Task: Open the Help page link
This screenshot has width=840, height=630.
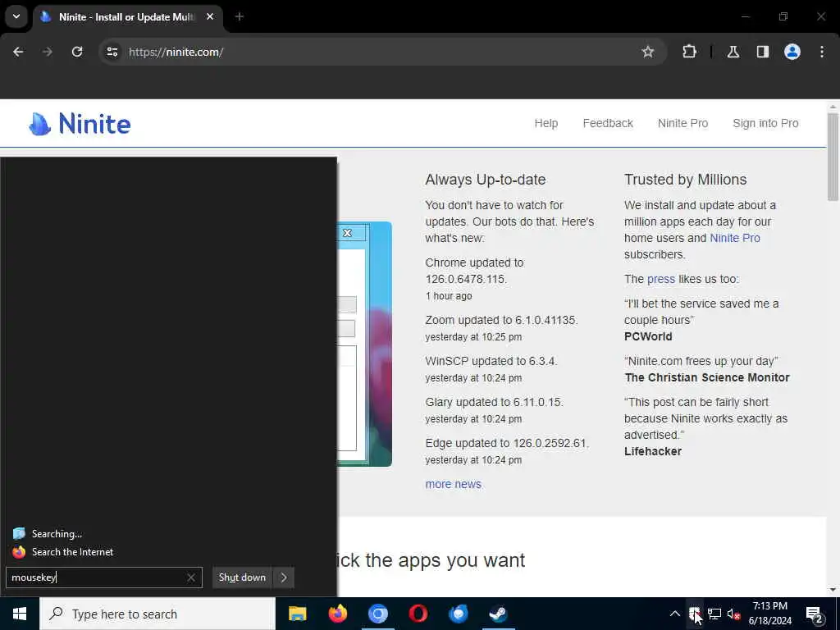Action: click(546, 123)
